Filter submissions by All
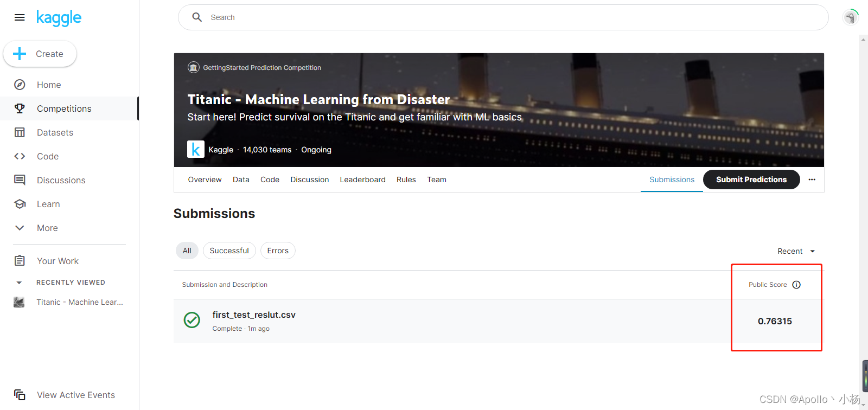Screen dimensions: 868x410 pos(187,251)
